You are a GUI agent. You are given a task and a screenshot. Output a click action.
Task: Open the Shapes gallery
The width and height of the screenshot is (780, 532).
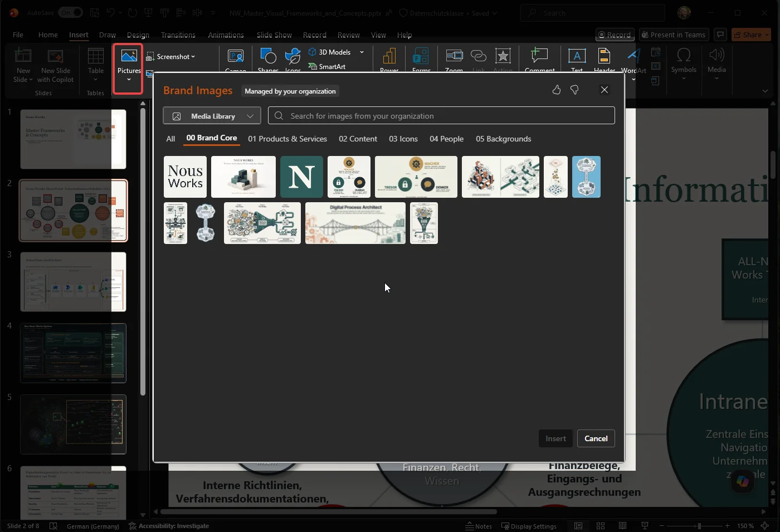click(x=268, y=60)
